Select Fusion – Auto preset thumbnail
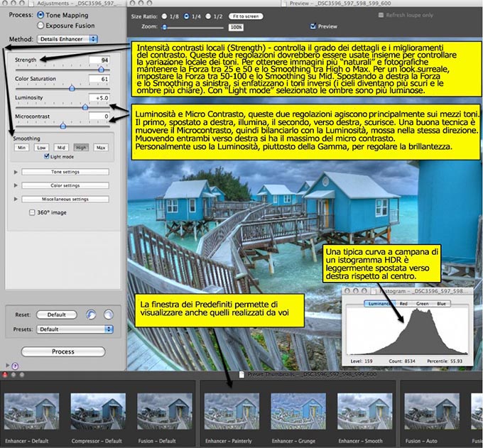This screenshot has height=448, width=483. (x=432, y=411)
